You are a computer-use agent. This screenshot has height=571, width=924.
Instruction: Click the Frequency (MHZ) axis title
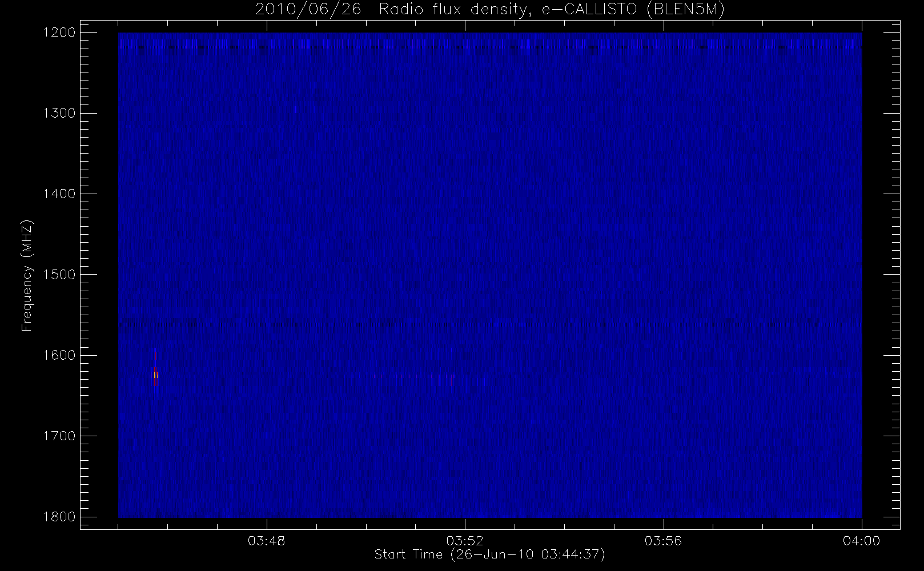tap(27, 275)
